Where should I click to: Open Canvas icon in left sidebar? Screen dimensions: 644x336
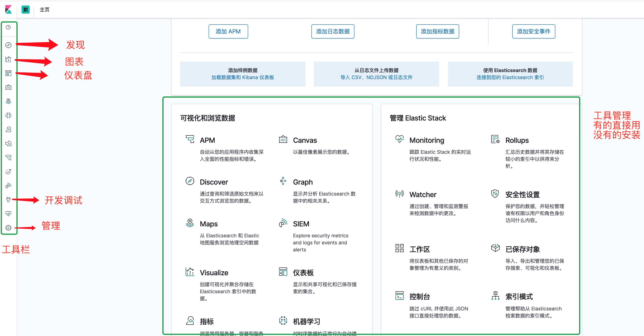coord(8,87)
